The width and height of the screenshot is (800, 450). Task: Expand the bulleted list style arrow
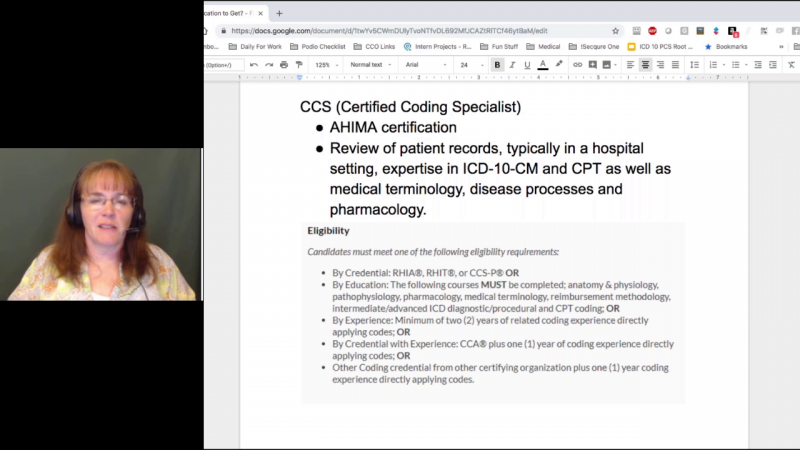[746, 65]
